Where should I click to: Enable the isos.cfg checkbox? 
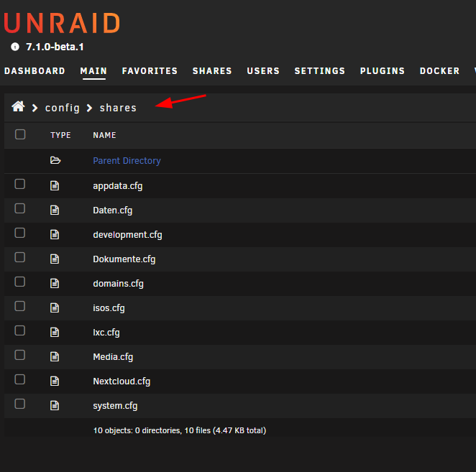pyautogui.click(x=20, y=306)
